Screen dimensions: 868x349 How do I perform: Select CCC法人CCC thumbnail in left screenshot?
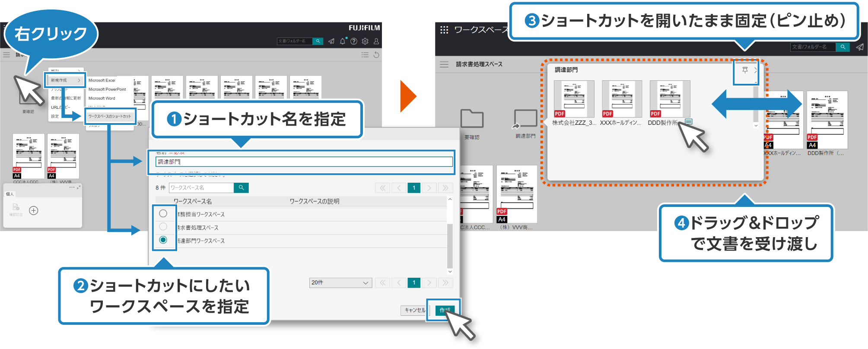tap(29, 156)
